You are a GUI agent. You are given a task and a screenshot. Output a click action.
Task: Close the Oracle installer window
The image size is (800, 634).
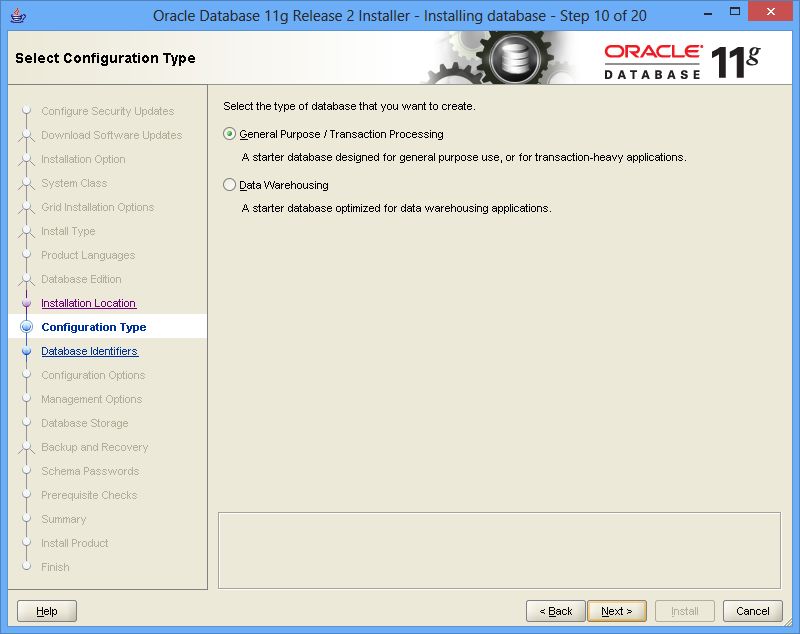click(770, 12)
